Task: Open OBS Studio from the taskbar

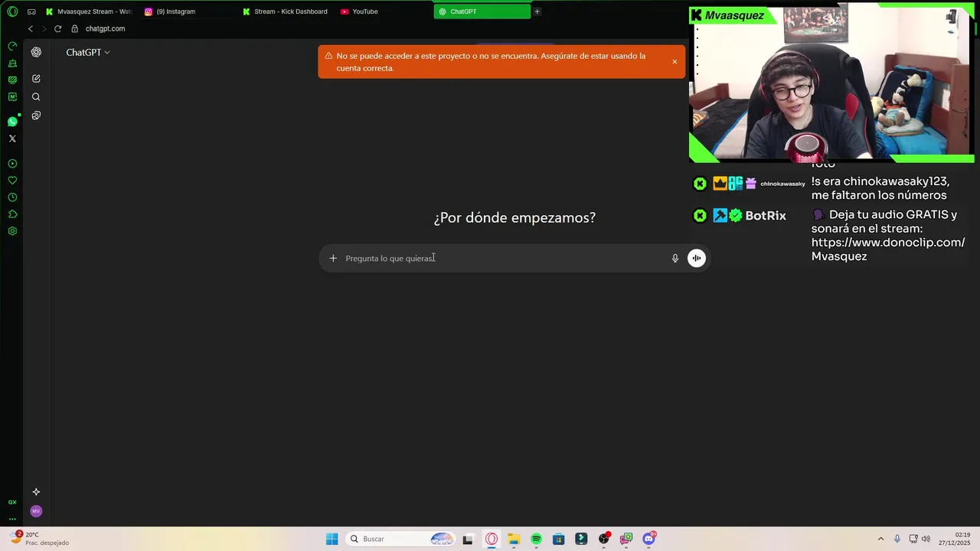Action: (604, 539)
